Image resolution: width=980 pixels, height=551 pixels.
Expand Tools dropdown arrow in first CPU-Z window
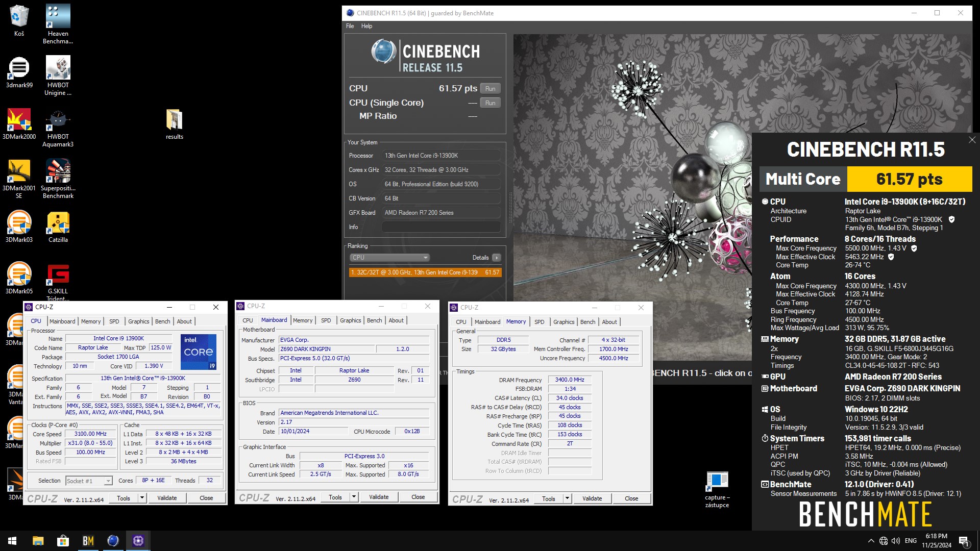point(142,498)
